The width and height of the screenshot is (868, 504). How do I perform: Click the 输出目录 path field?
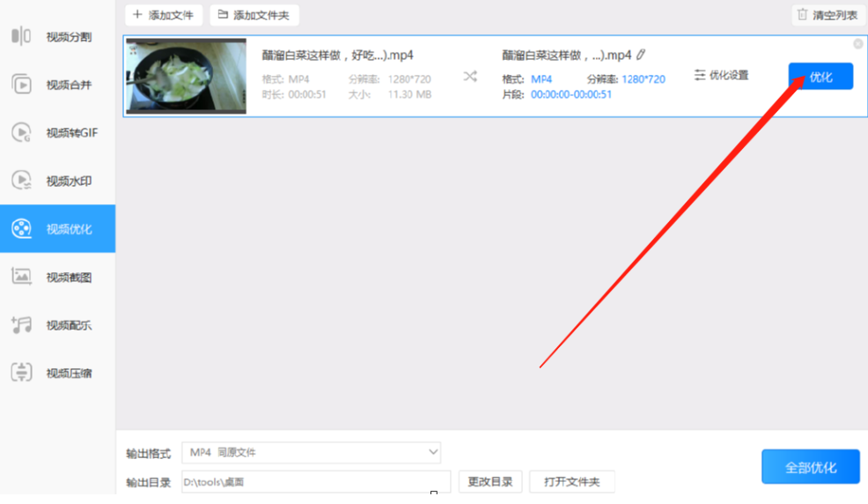click(x=316, y=482)
